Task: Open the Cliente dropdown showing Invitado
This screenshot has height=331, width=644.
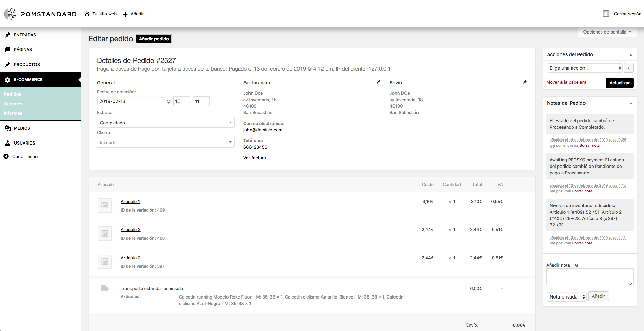Action: click(x=166, y=142)
